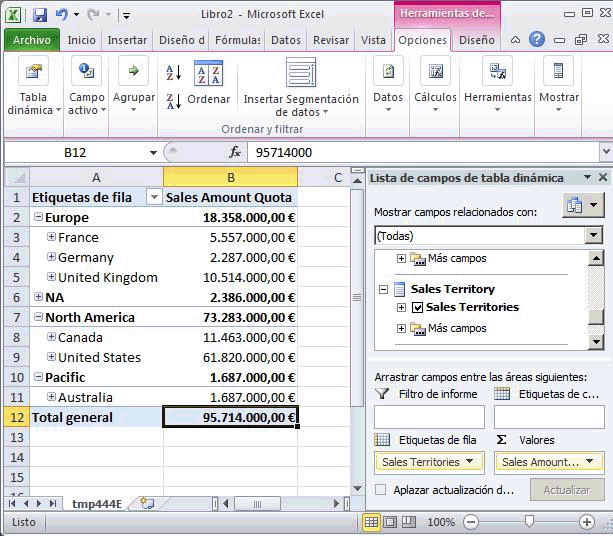Open the Herramientas group

tap(497, 84)
